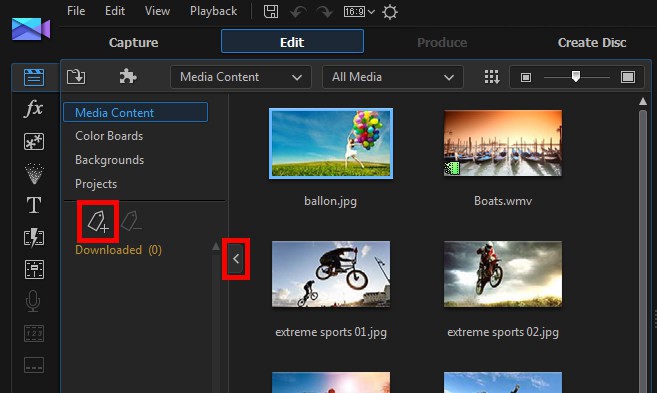Click the small thumbnails size icon
Screen dimensions: 657x393
point(525,78)
